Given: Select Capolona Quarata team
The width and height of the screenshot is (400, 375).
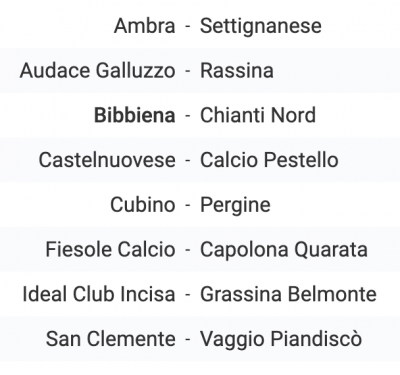Looking at the screenshot, I should [x=284, y=250].
